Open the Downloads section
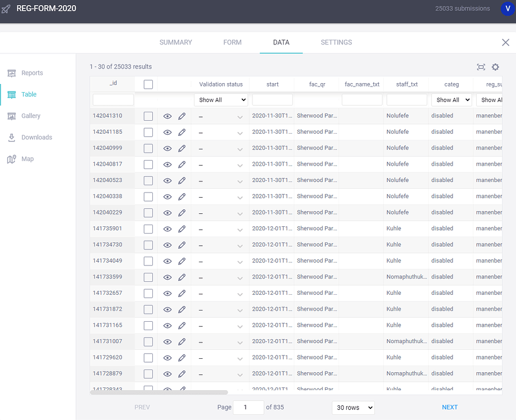516x420 pixels. pyautogui.click(x=35, y=137)
